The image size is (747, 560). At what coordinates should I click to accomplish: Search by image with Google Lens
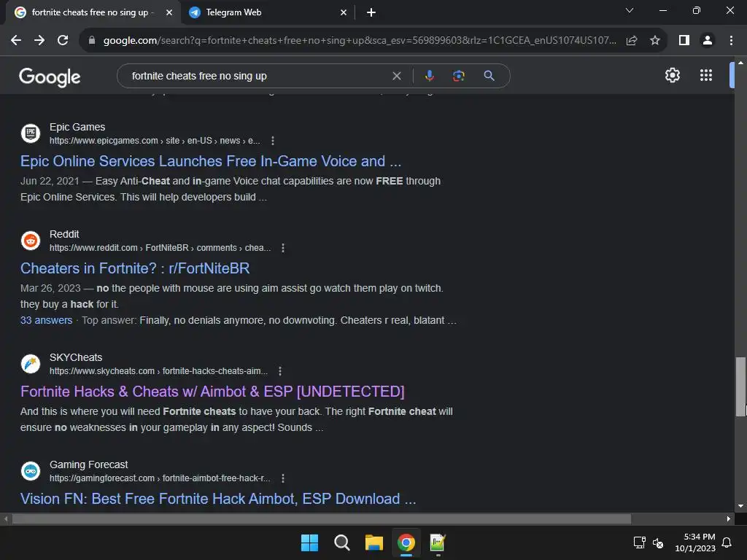click(x=459, y=76)
